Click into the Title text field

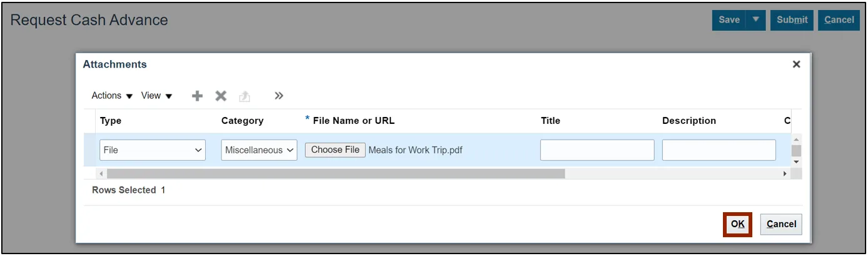[597, 150]
